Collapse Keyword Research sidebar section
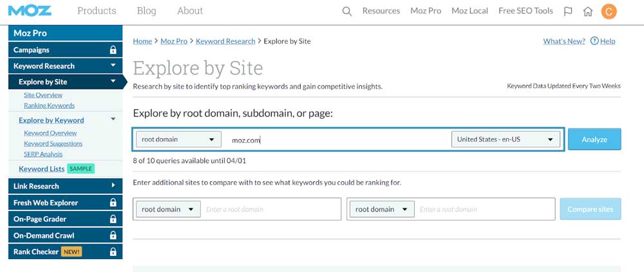Screen dimensions: 644x272 point(113,65)
